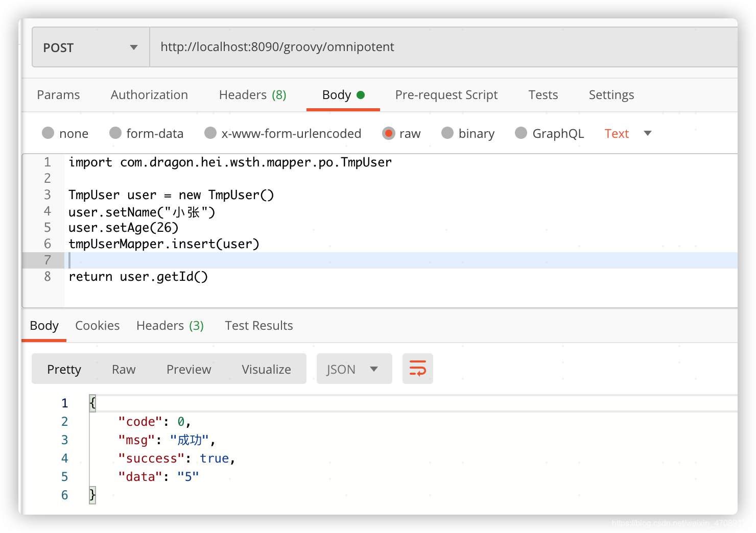The height and width of the screenshot is (533, 756).
Task: Select GraphQL body type
Action: pos(549,133)
